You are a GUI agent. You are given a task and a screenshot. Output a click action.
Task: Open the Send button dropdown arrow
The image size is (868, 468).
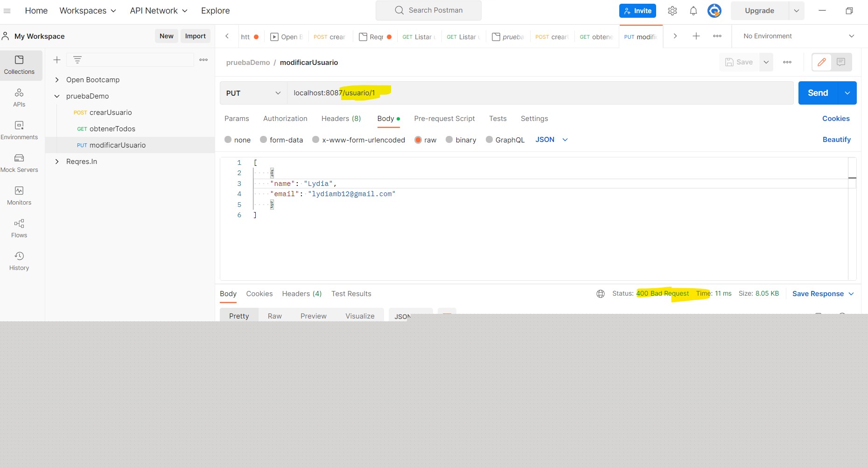coord(847,93)
